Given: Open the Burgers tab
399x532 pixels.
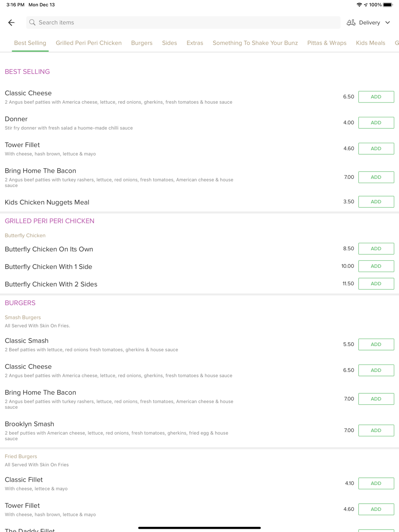Looking at the screenshot, I should (x=142, y=43).
